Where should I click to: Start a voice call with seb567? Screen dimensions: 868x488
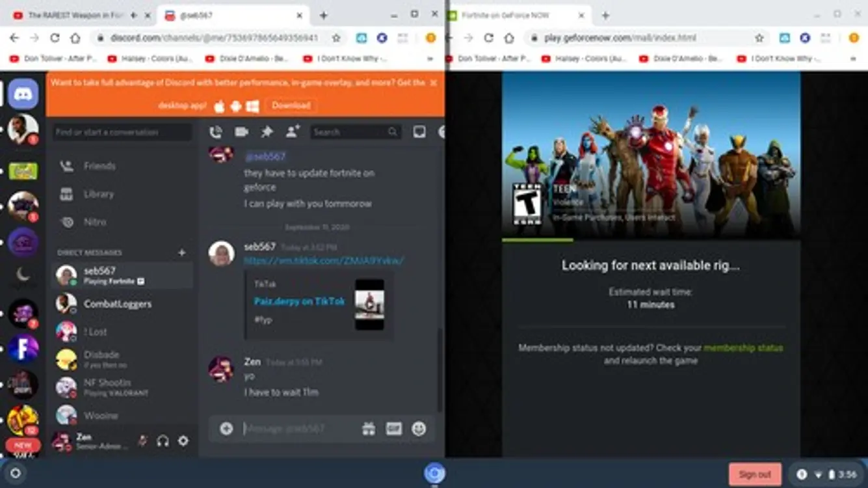click(216, 132)
